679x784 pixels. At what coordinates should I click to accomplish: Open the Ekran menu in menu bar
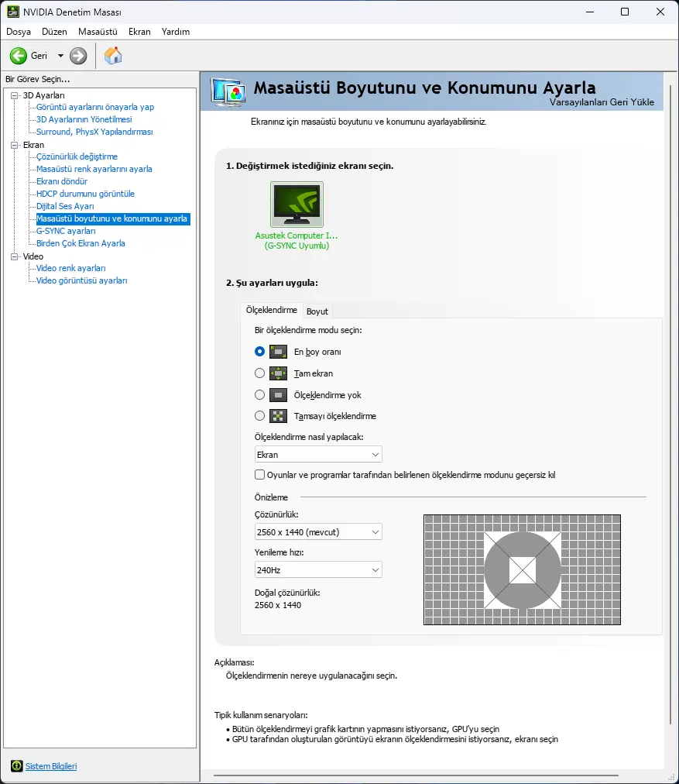pos(139,32)
